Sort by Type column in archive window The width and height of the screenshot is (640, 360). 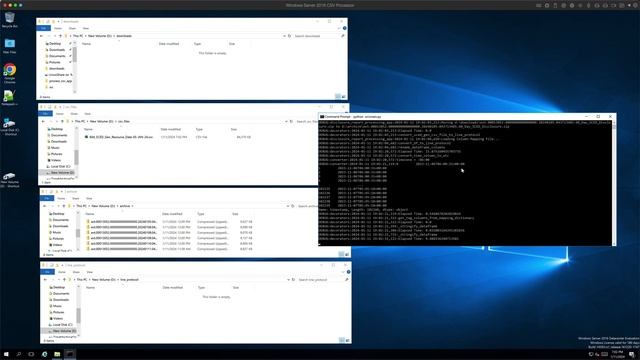tap(201, 214)
